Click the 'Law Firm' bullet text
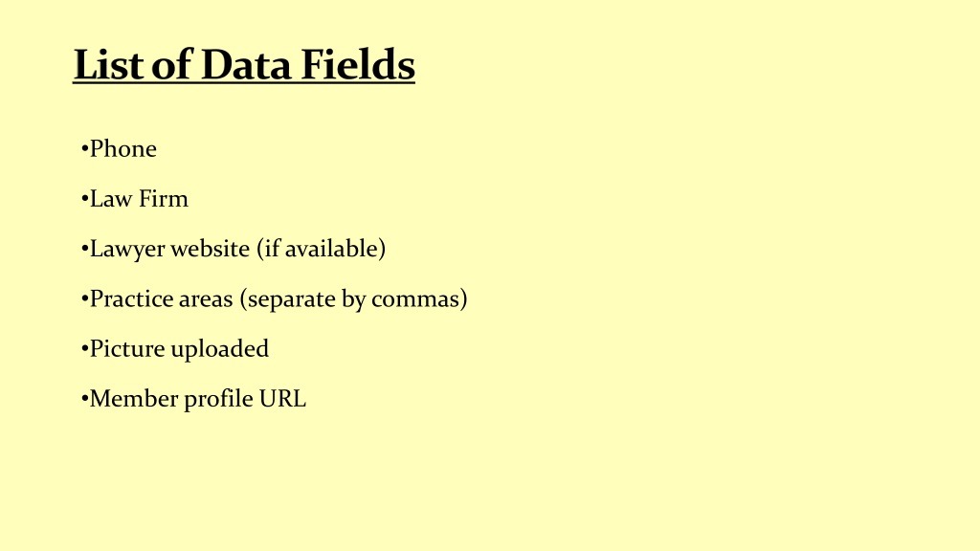The width and height of the screenshot is (980, 551). (x=139, y=199)
